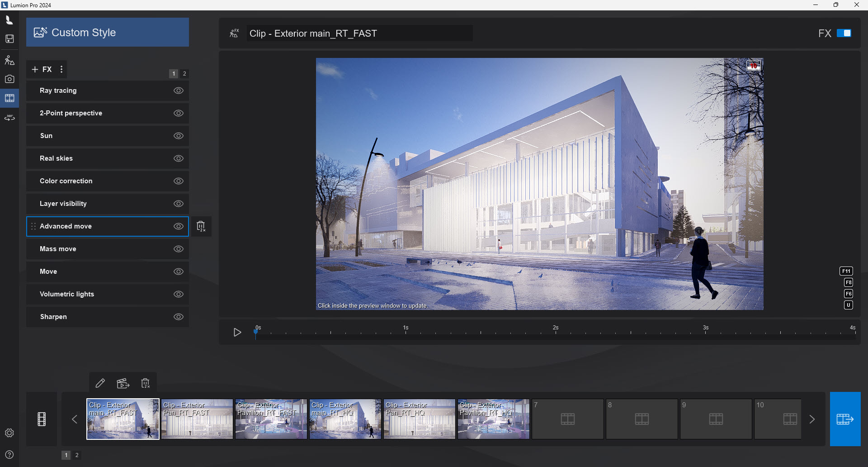Switch to effects stack tab 2
The width and height of the screenshot is (868, 467).
click(184, 74)
